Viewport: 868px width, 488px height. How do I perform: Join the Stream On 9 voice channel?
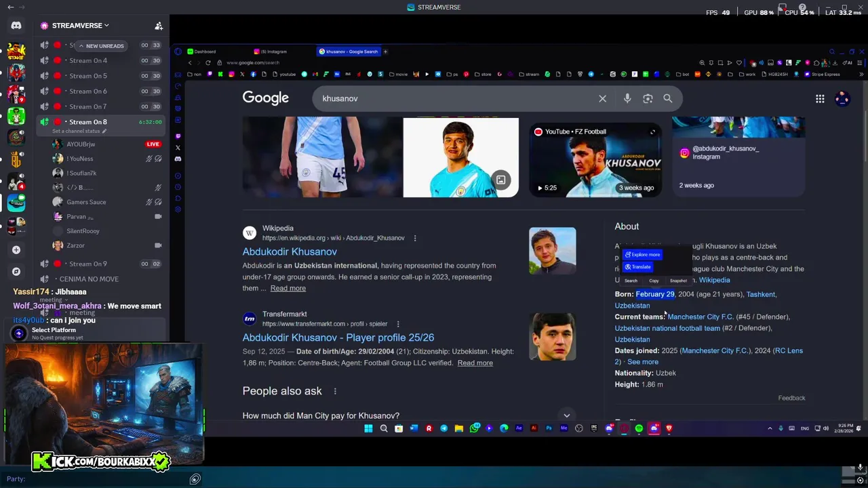pos(100,264)
